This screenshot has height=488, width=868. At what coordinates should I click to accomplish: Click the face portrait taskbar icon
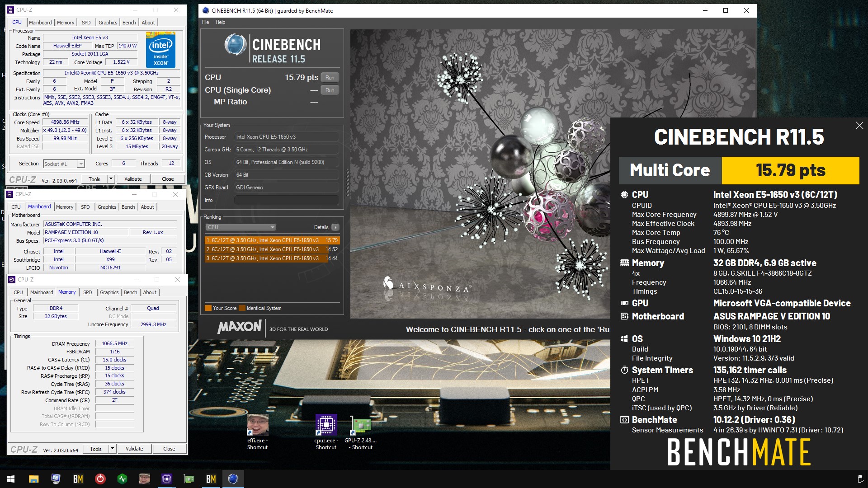(144, 479)
